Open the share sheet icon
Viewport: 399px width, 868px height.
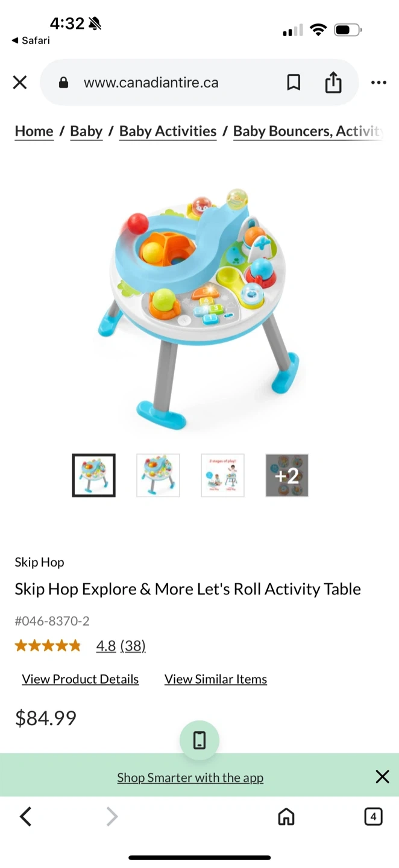[x=333, y=83]
